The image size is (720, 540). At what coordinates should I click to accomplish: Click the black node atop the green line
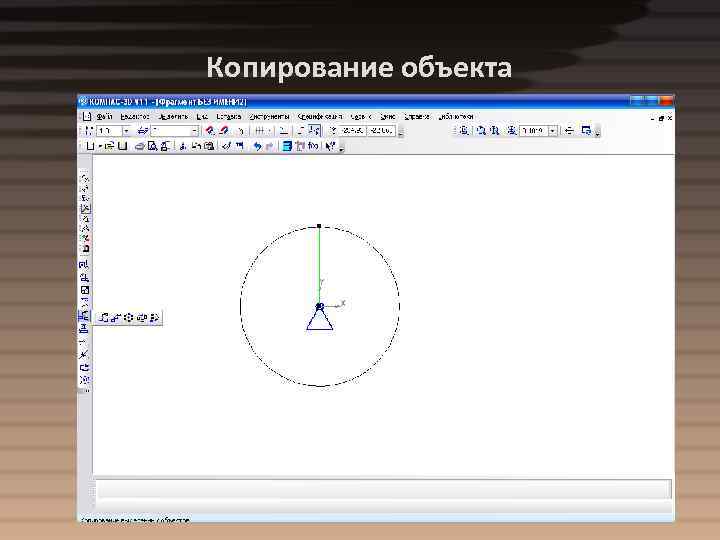[x=319, y=226]
